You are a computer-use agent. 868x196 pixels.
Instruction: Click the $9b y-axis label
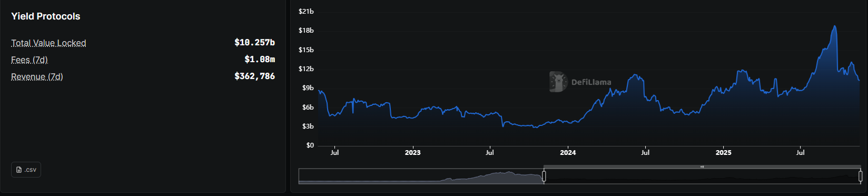308,87
